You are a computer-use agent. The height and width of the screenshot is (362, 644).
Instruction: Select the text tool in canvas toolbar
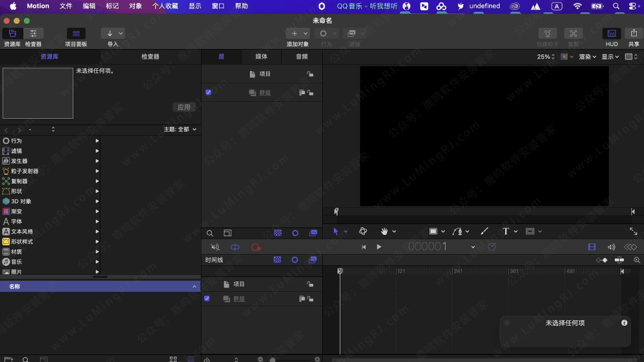[x=506, y=231]
